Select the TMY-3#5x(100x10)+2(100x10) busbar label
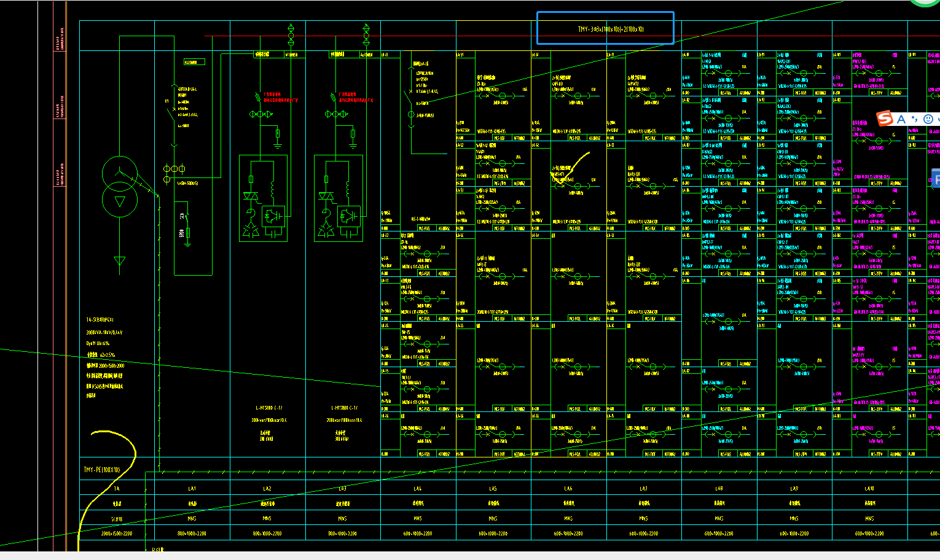The image size is (940, 560). tap(611, 29)
